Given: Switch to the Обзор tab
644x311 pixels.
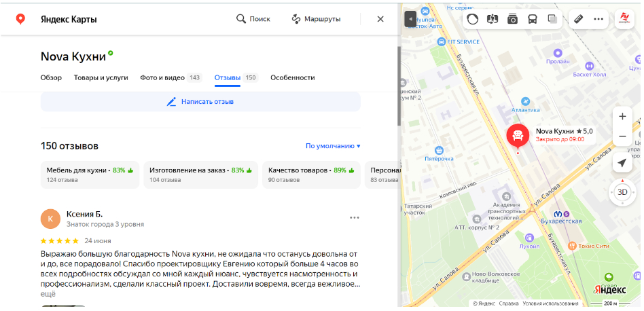Looking at the screenshot, I should point(51,77).
